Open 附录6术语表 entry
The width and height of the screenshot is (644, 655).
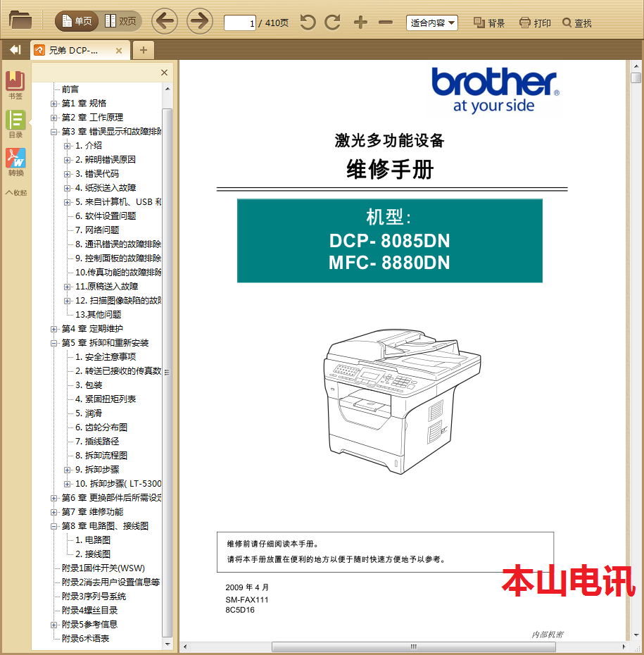(x=86, y=639)
